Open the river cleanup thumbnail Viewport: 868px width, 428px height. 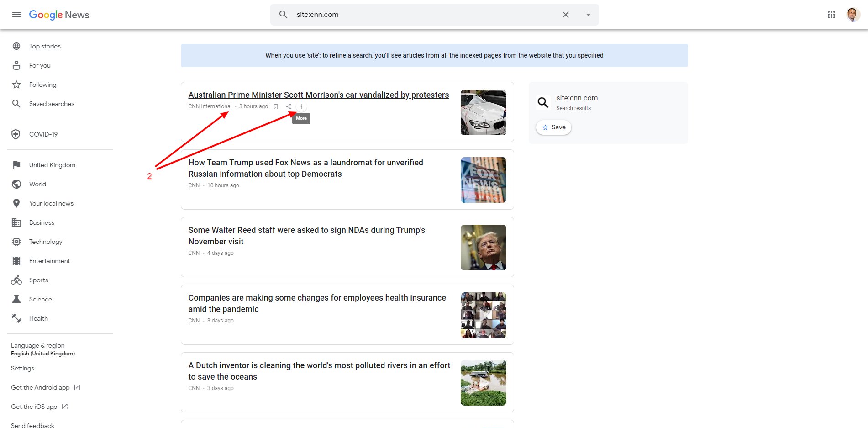(483, 383)
